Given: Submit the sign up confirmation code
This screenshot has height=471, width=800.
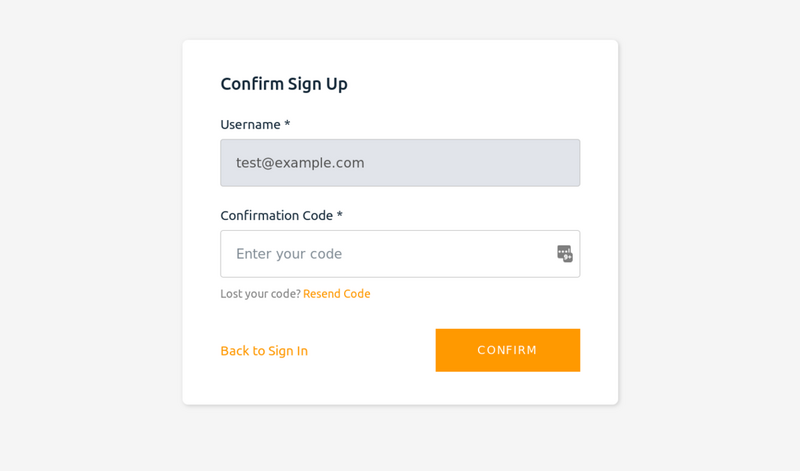Looking at the screenshot, I should click(507, 350).
